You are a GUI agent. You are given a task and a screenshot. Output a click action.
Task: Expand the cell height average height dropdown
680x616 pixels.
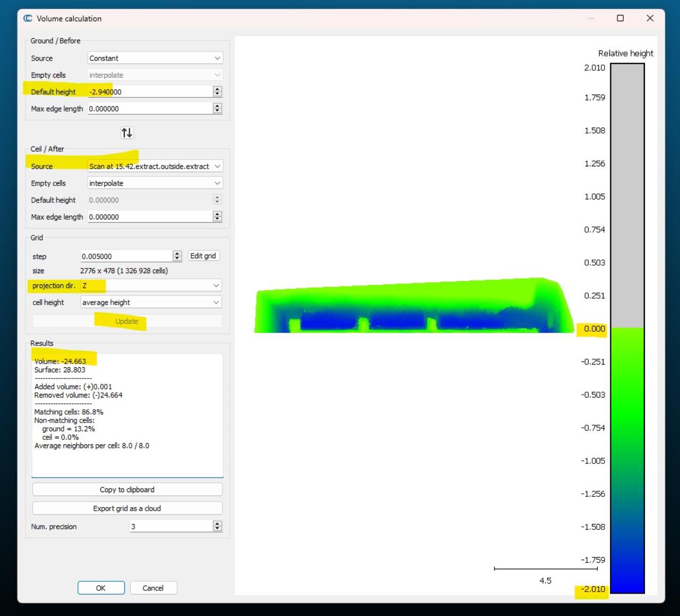click(151, 302)
